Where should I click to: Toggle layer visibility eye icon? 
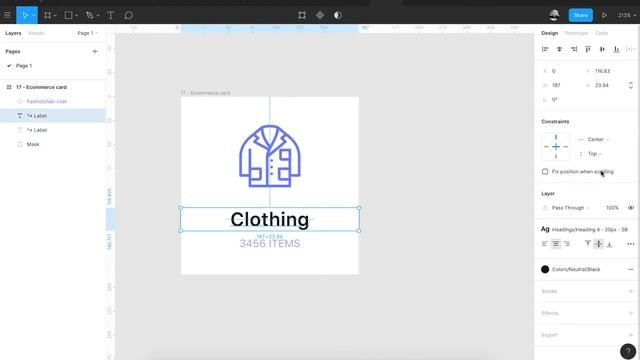[x=631, y=208]
